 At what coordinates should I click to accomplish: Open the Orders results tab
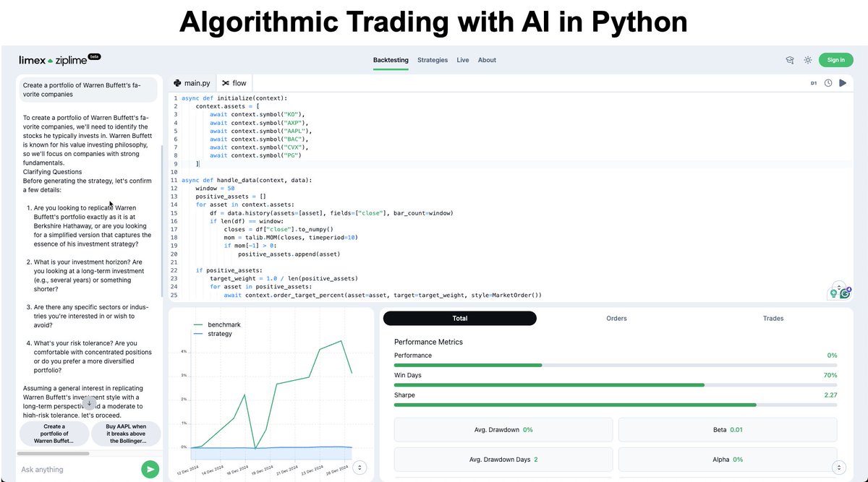tap(616, 318)
